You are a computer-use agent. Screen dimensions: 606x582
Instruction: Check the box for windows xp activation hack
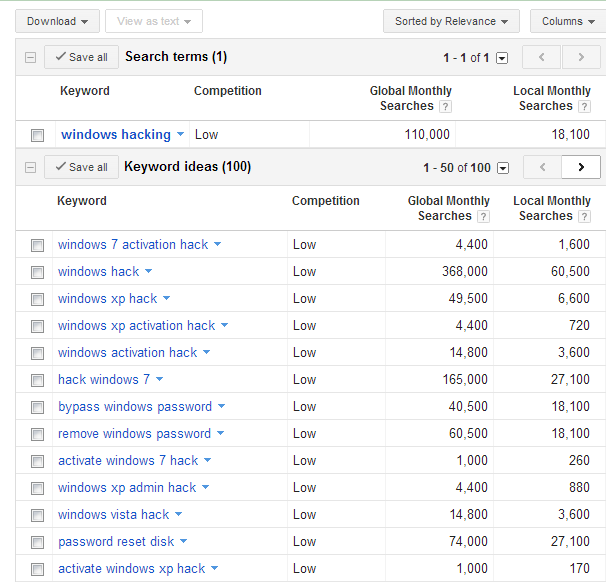point(37,327)
